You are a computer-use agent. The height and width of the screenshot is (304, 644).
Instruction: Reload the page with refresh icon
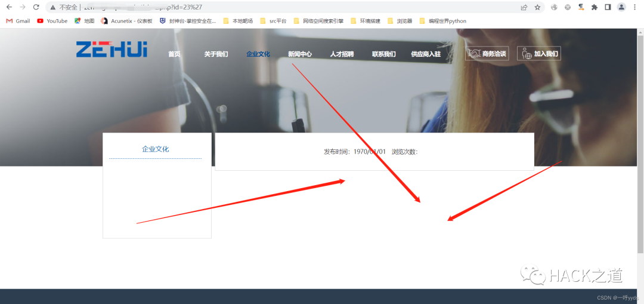[36, 7]
